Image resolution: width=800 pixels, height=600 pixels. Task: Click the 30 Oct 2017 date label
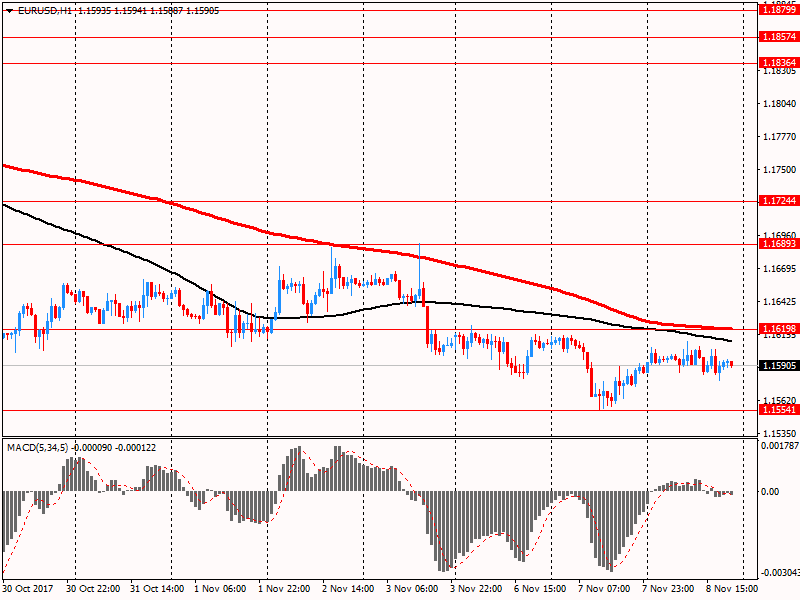(x=28, y=588)
